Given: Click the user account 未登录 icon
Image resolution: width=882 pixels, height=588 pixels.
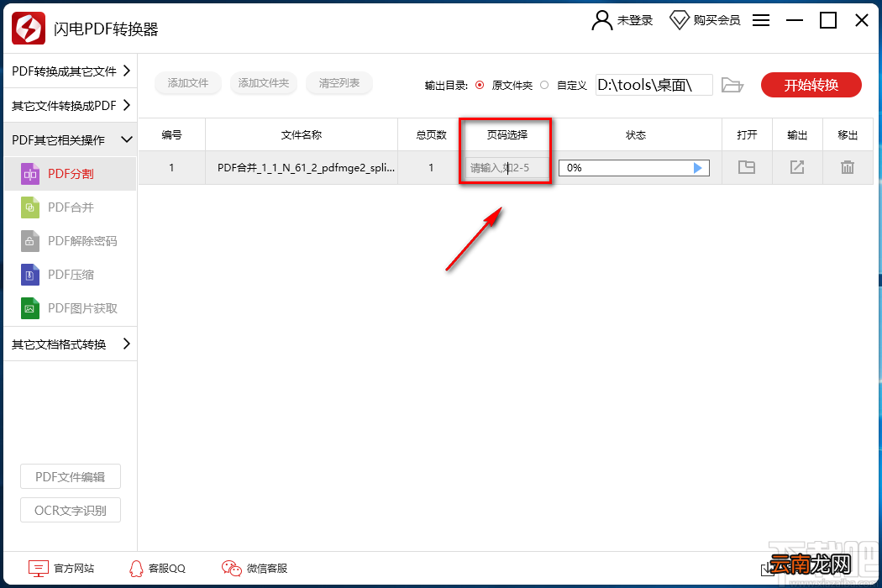Looking at the screenshot, I should click(x=602, y=20).
